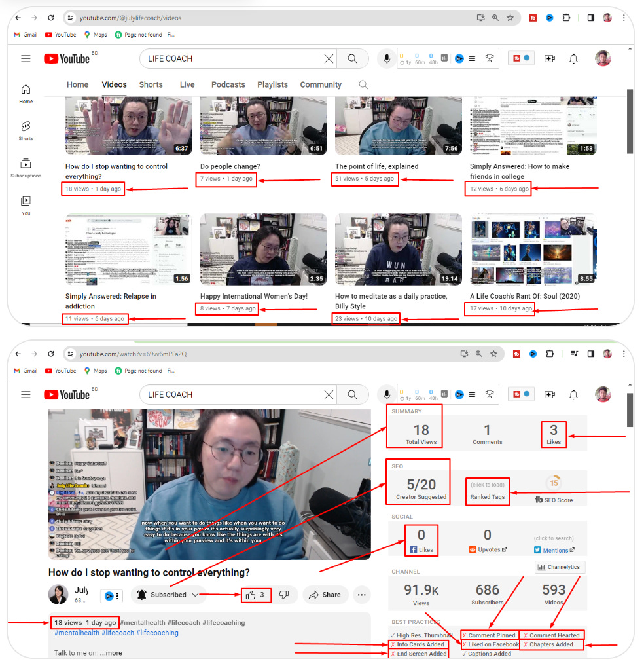644x668 pixels.
Task: Open the three-dot more actions beside Share
Action: pos(362,595)
